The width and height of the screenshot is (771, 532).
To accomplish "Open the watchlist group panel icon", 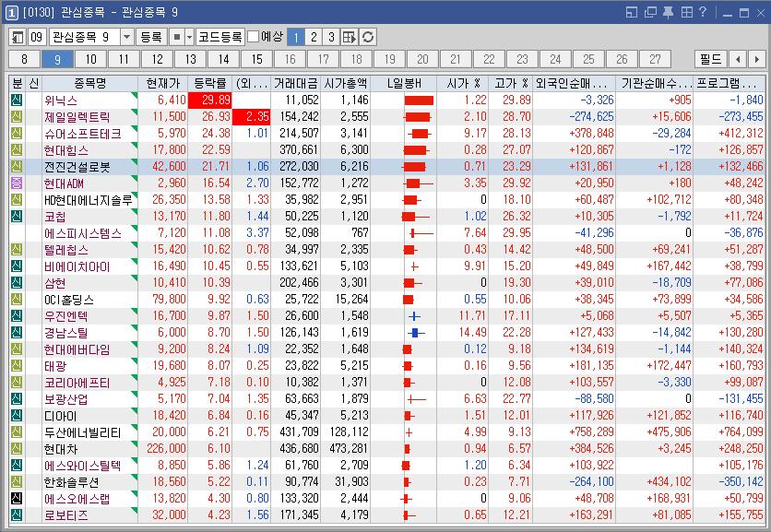I will (x=18, y=37).
